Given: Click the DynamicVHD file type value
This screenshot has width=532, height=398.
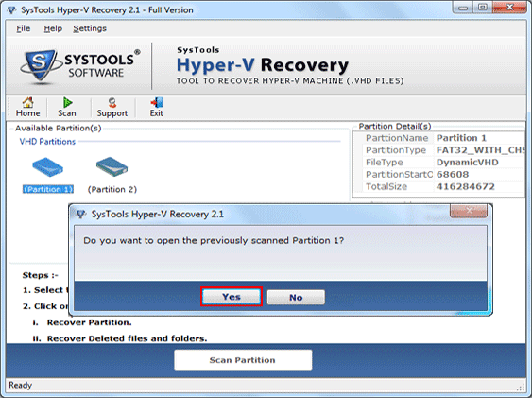Looking at the screenshot, I should coord(467,163).
